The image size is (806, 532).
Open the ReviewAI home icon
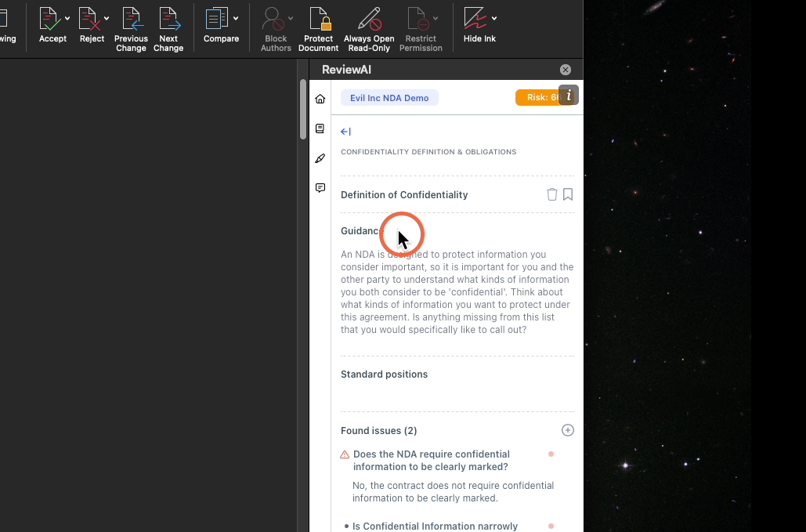pyautogui.click(x=320, y=99)
